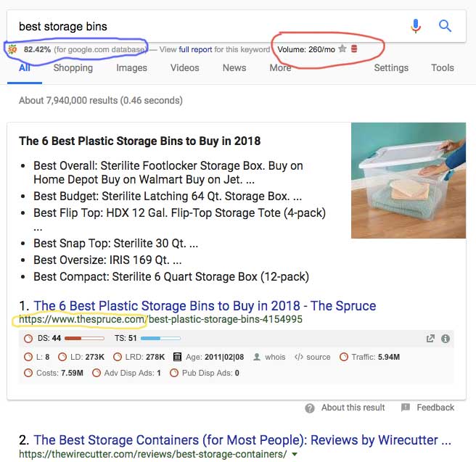Click the red database icon beside Volume

[x=353, y=49]
